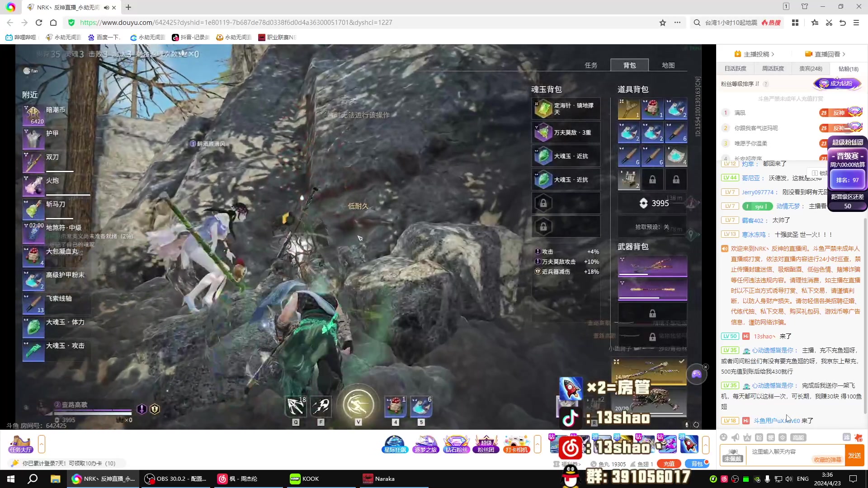Click the floating gamepad icon
Viewport: 868px width, 488px height.
pos(696,374)
